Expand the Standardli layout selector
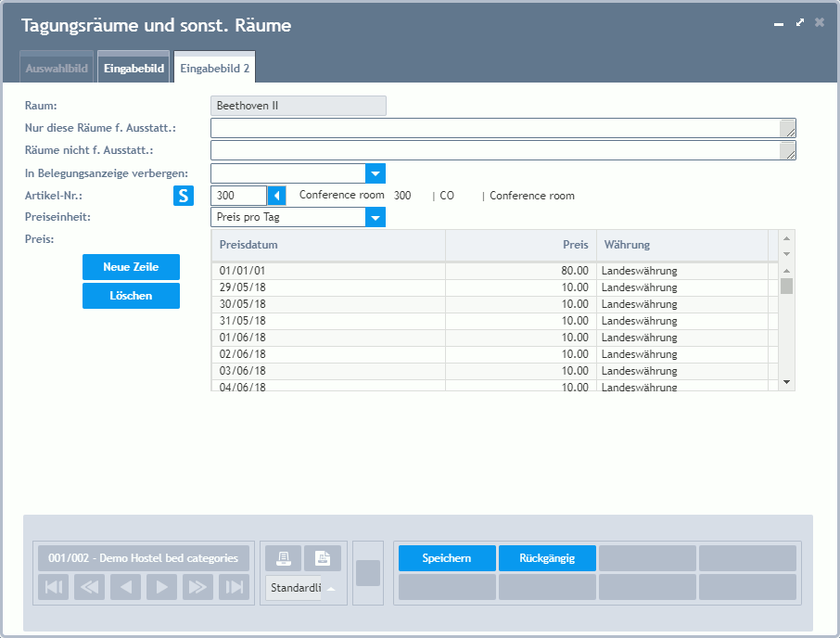The image size is (840, 638). click(x=331, y=588)
